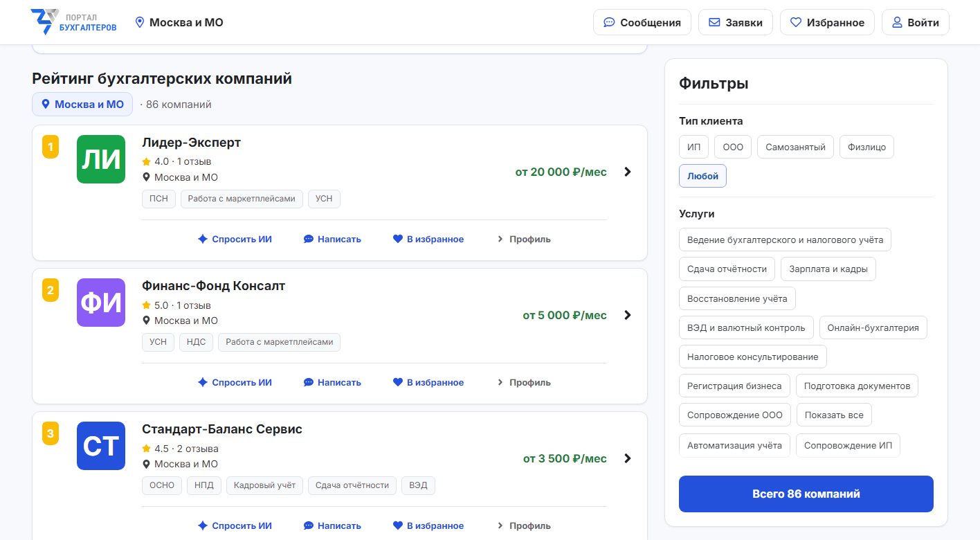The height and width of the screenshot is (540, 980).
Task: Filter by ВЭД и валютный контроль
Action: (x=746, y=327)
